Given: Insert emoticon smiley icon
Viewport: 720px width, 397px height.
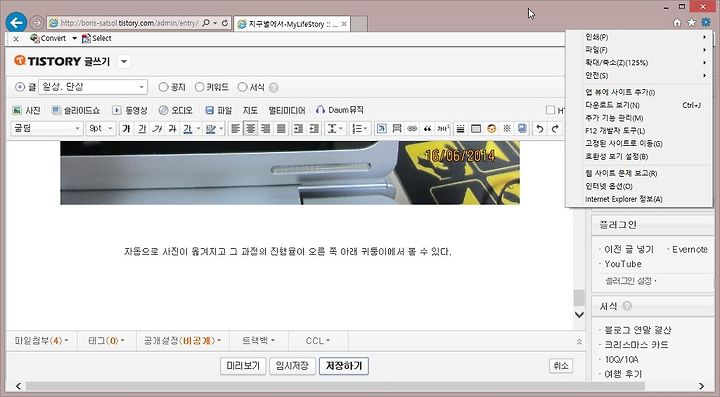Looking at the screenshot, I should [x=491, y=129].
